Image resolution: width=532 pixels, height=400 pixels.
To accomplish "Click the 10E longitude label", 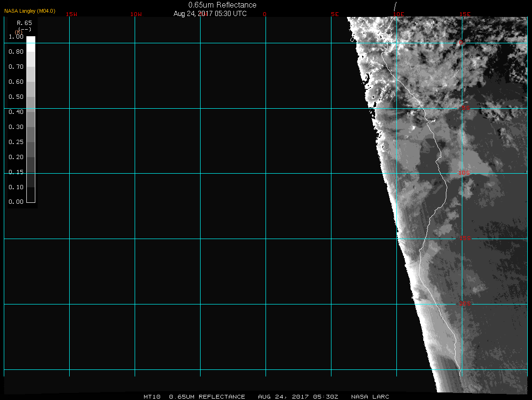I will coord(399,14).
